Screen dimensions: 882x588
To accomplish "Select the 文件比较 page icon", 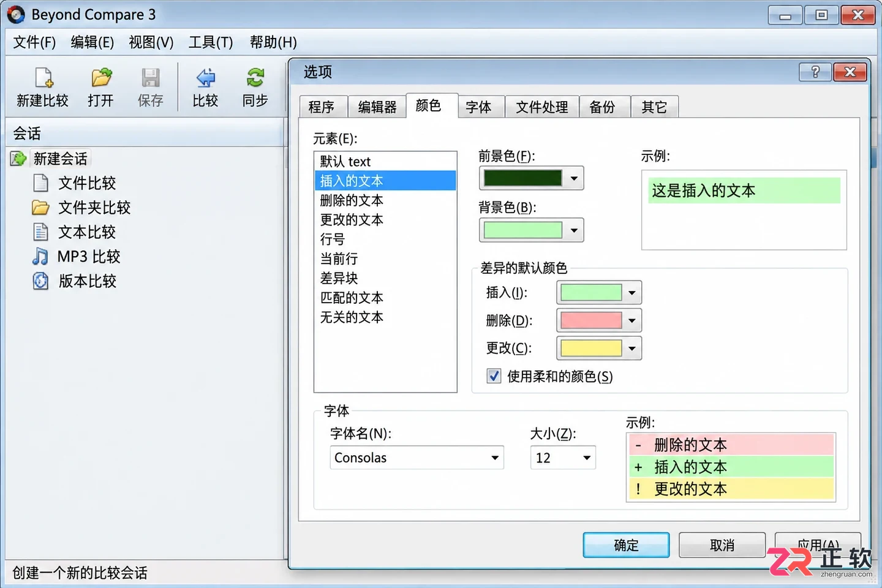I will [40, 183].
